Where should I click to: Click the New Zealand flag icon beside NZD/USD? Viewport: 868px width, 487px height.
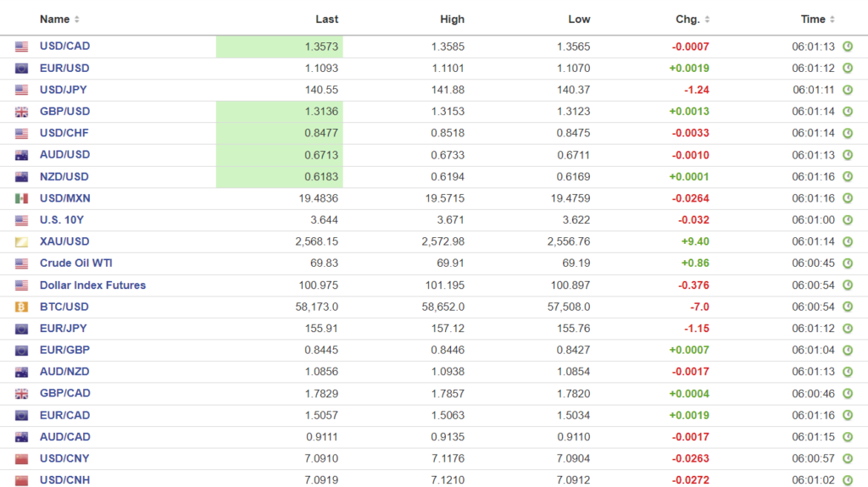click(21, 177)
